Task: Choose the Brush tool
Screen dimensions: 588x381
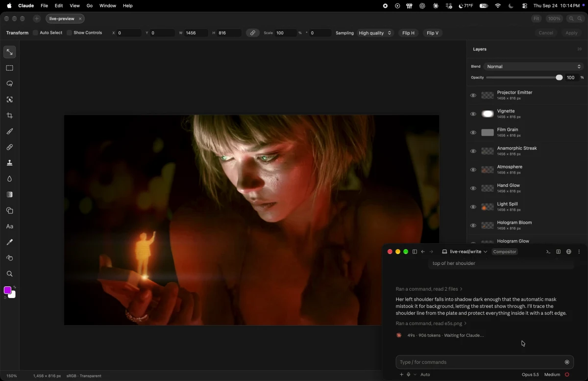Action: pos(9,131)
